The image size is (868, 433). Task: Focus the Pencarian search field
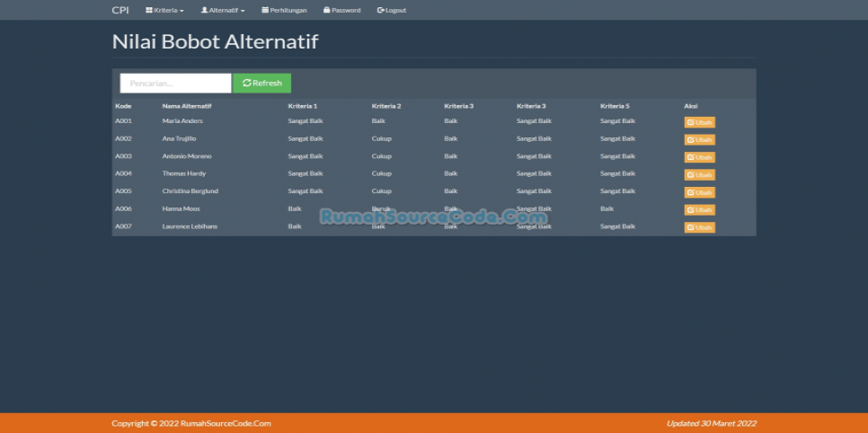pos(175,83)
